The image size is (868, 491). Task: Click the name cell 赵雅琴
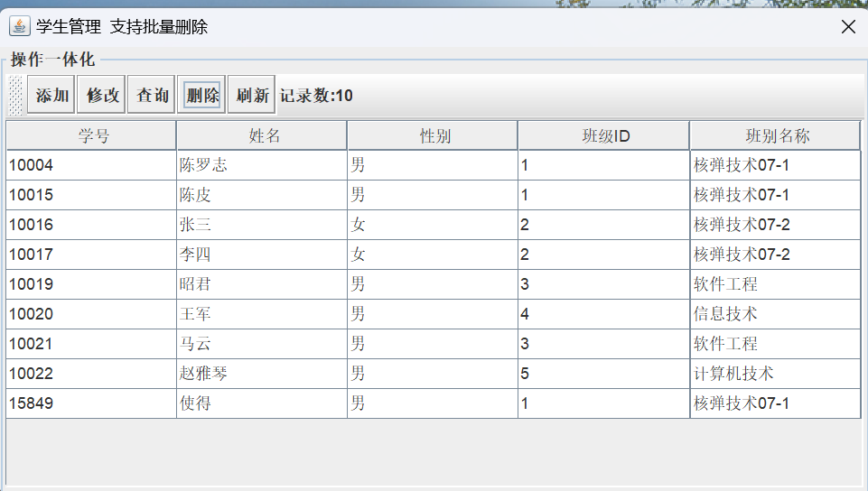pos(262,375)
